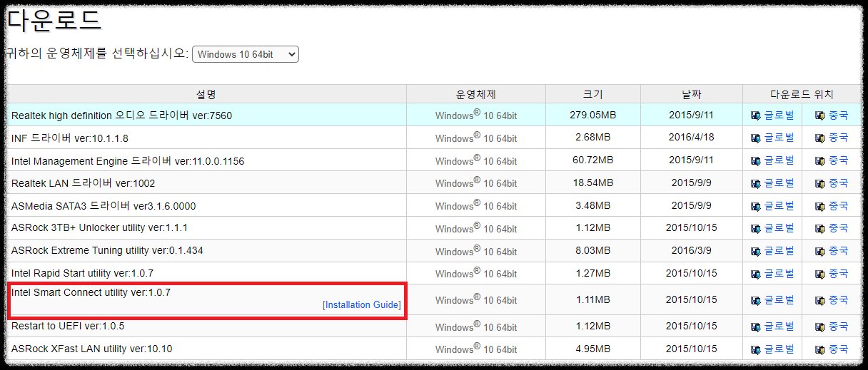868x370 pixels.
Task: Click the 글로벌 download icon for ASRock XFast LAN utility
Action: (756, 349)
